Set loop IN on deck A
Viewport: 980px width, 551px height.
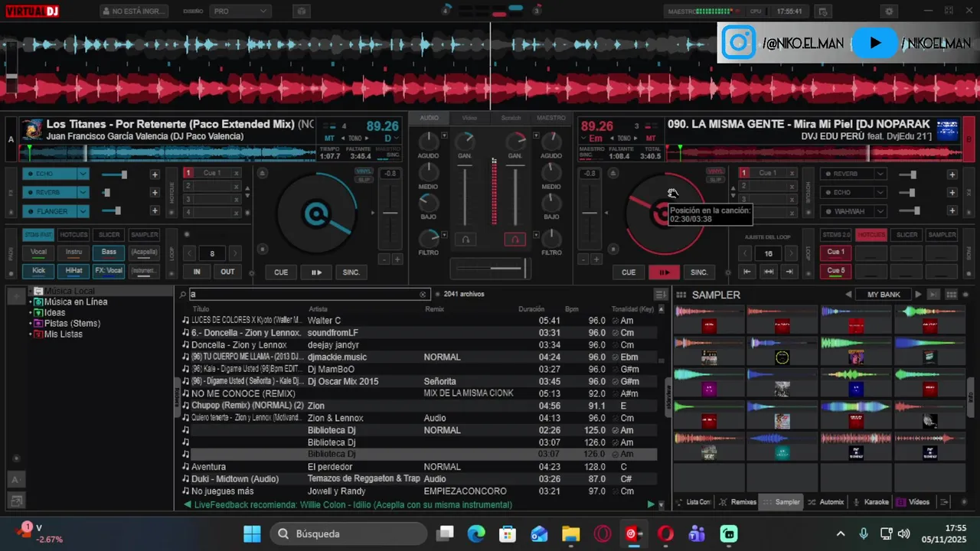pos(197,272)
